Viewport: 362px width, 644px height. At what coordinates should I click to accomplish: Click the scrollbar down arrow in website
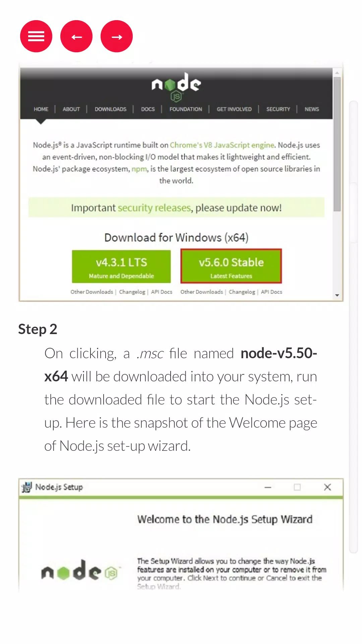coord(337,295)
